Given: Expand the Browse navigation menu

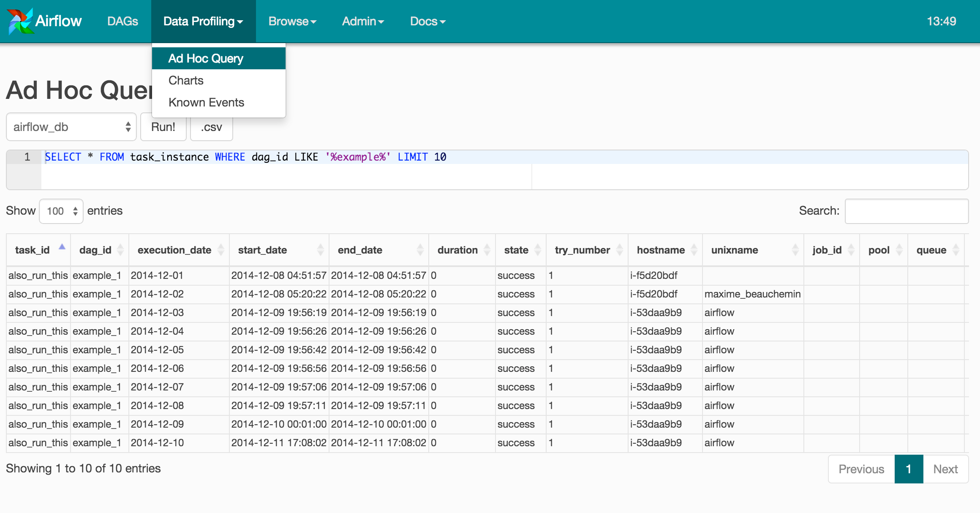Looking at the screenshot, I should (292, 21).
